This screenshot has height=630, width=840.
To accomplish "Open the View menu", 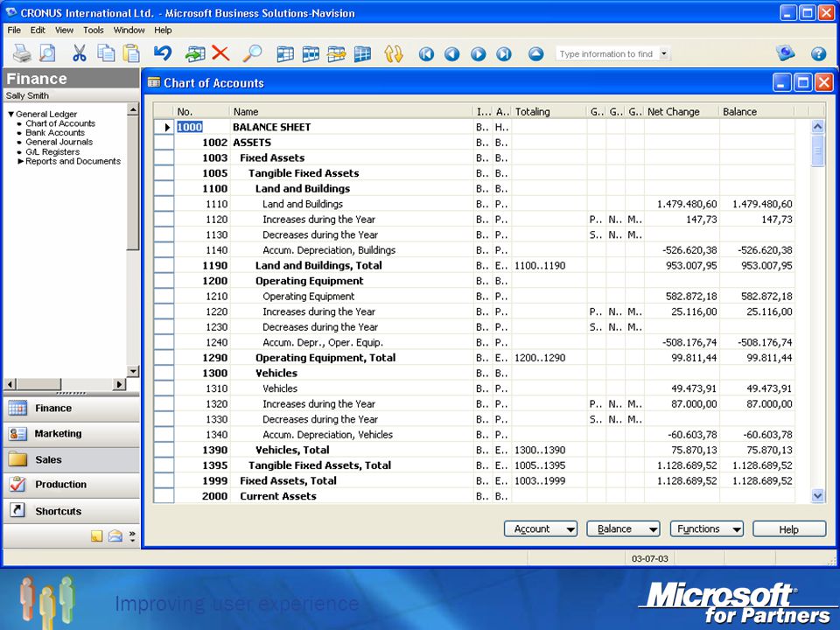I will tap(64, 30).
